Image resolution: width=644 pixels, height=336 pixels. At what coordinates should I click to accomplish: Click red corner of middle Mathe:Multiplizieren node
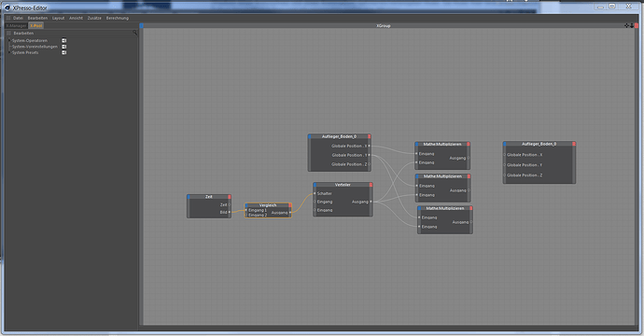pyautogui.click(x=469, y=176)
